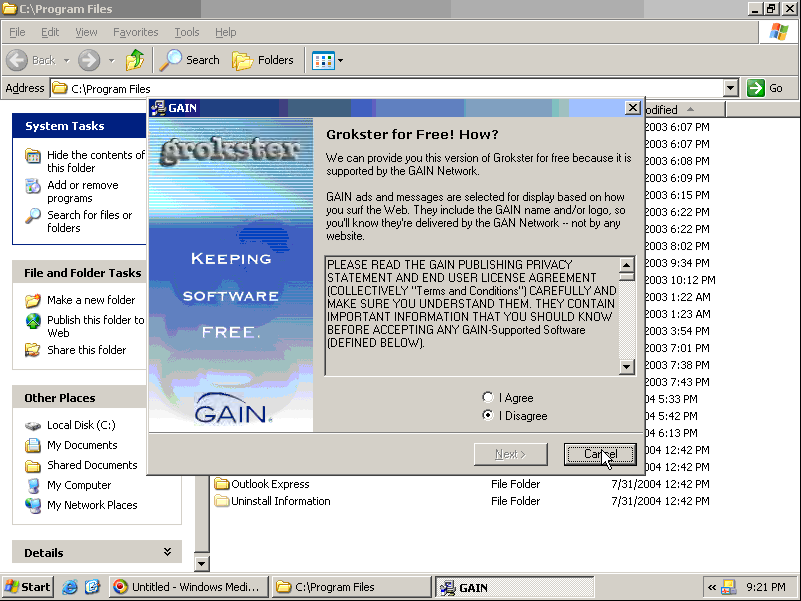
Task: Click Search for files or folders
Action: (x=89, y=221)
